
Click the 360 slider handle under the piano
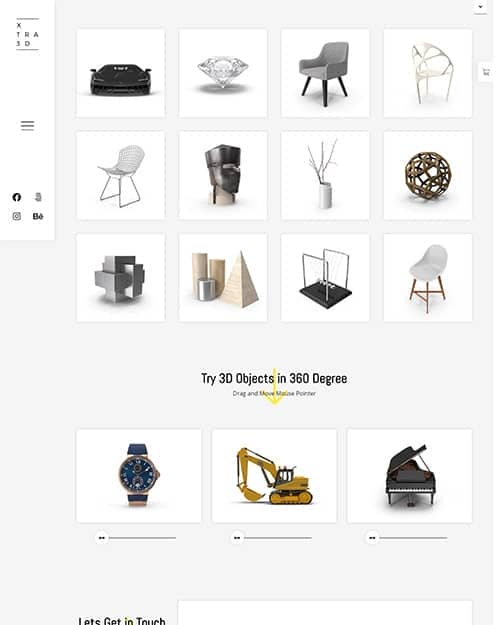pyautogui.click(x=372, y=538)
